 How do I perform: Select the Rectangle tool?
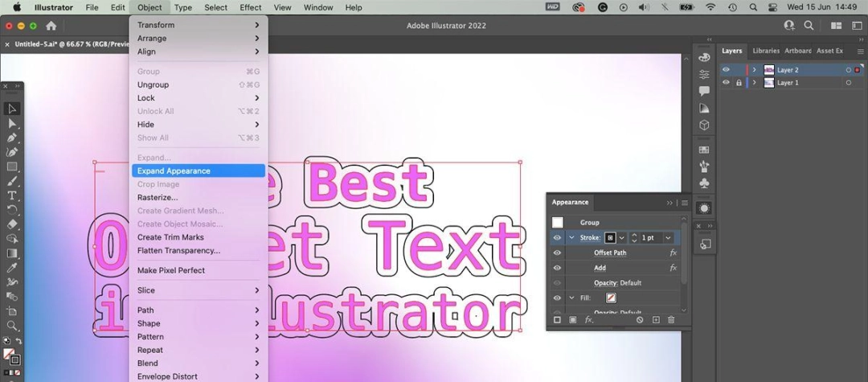[11, 166]
